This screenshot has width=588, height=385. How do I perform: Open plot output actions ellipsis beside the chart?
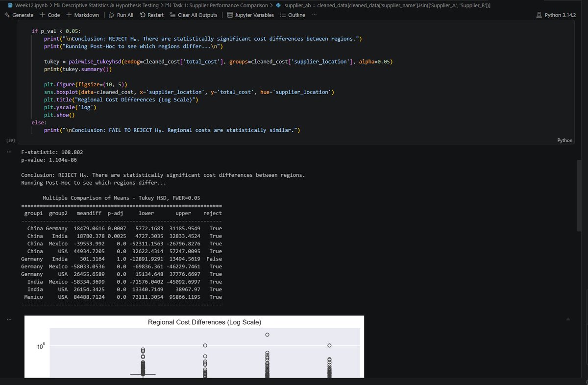point(9,320)
